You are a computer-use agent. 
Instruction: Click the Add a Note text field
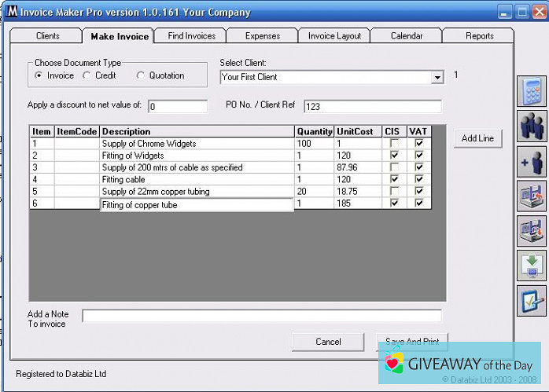pyautogui.click(x=261, y=316)
